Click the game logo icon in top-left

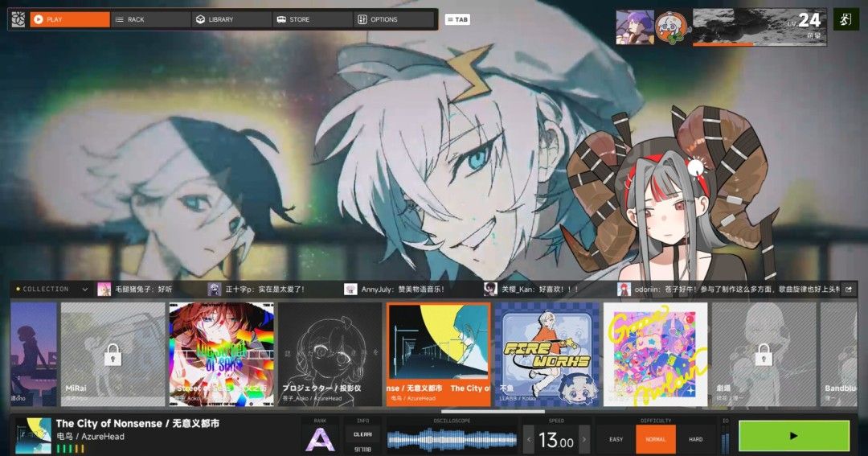18,19
